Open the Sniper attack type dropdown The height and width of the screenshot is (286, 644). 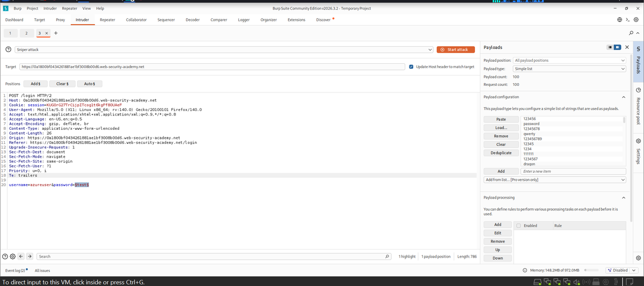[x=225, y=49]
